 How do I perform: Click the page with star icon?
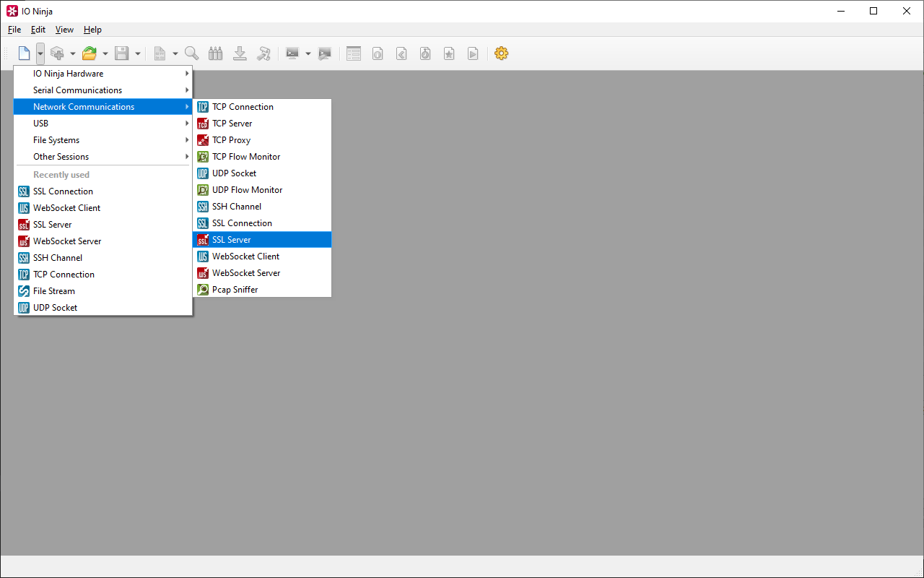click(449, 53)
